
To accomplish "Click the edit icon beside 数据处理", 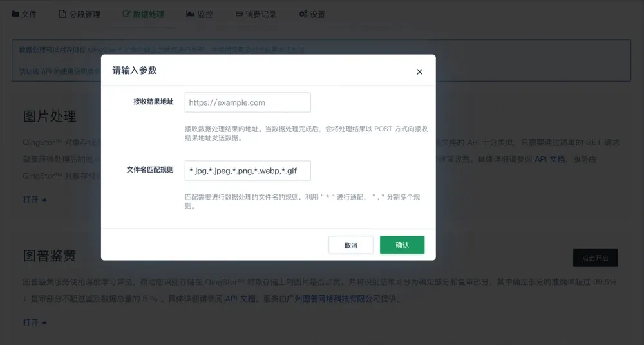I will point(126,14).
